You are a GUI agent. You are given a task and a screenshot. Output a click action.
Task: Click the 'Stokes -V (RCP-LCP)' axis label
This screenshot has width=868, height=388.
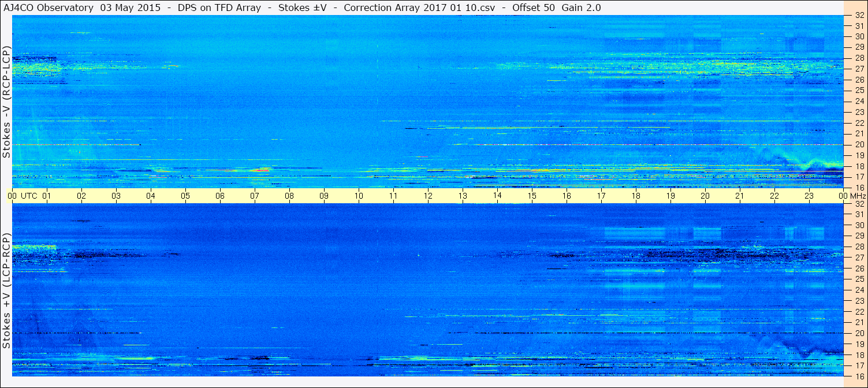6,102
